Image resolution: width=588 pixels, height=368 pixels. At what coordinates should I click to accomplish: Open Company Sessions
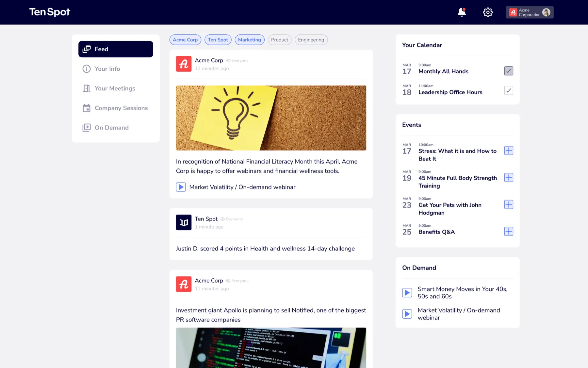tap(116, 108)
